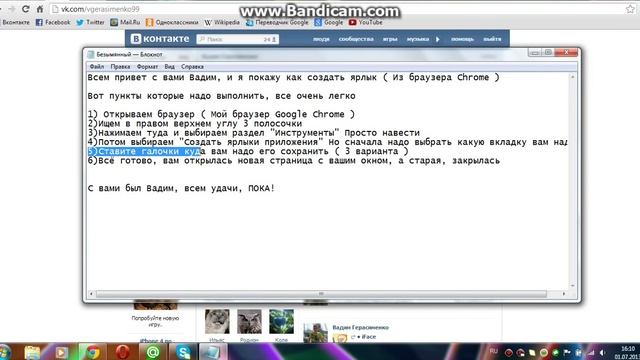This screenshot has height=360, width=640.
Task: Open Вадим Герасименко post author link
Action: pyautogui.click(x=360, y=327)
